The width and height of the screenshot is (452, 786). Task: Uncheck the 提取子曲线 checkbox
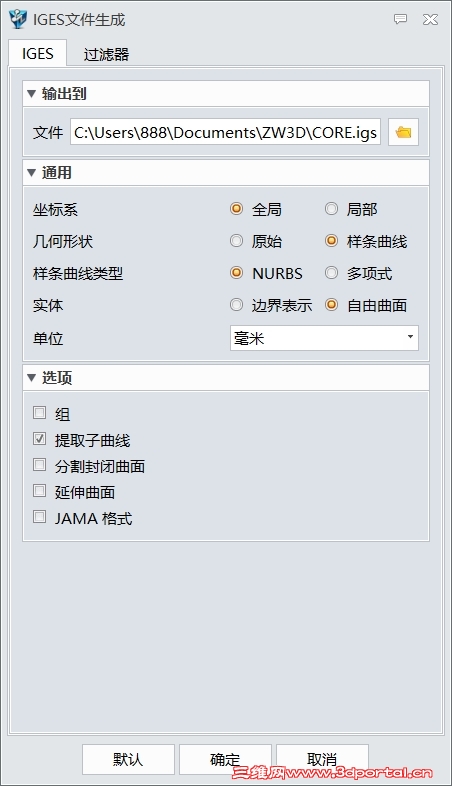[40, 439]
